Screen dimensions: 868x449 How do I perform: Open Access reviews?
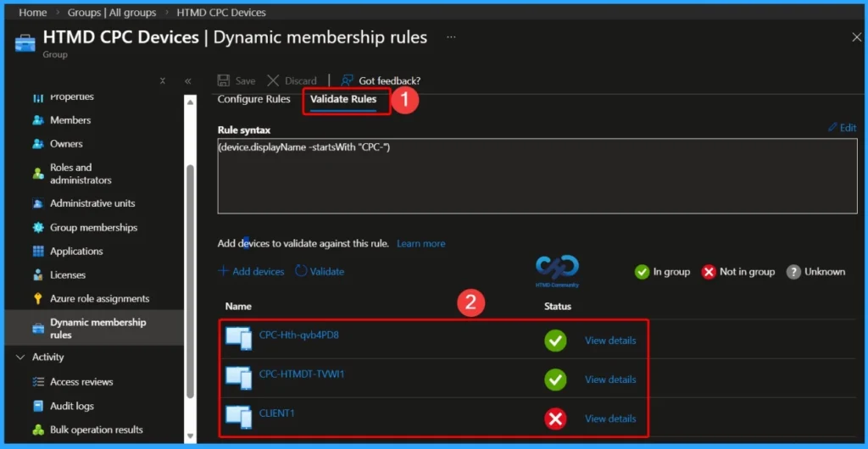tap(81, 381)
